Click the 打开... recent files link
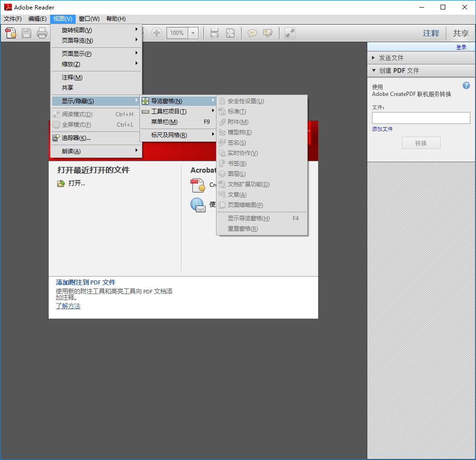 (77, 183)
